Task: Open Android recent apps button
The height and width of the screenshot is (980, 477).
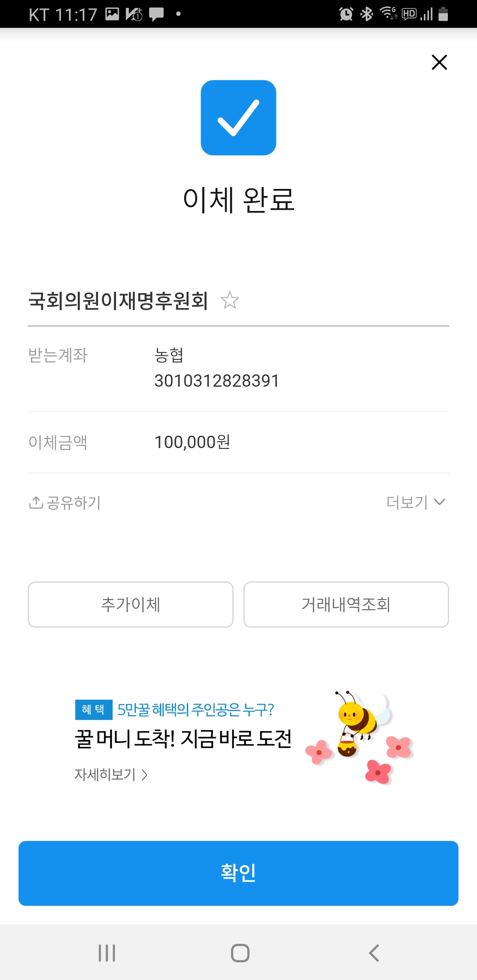Action: click(x=107, y=953)
